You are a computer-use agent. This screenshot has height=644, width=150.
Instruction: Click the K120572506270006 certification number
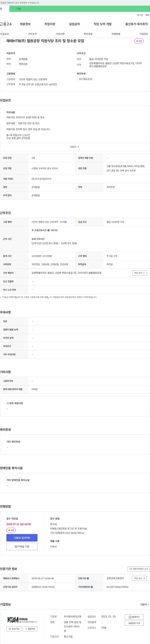coord(117,587)
